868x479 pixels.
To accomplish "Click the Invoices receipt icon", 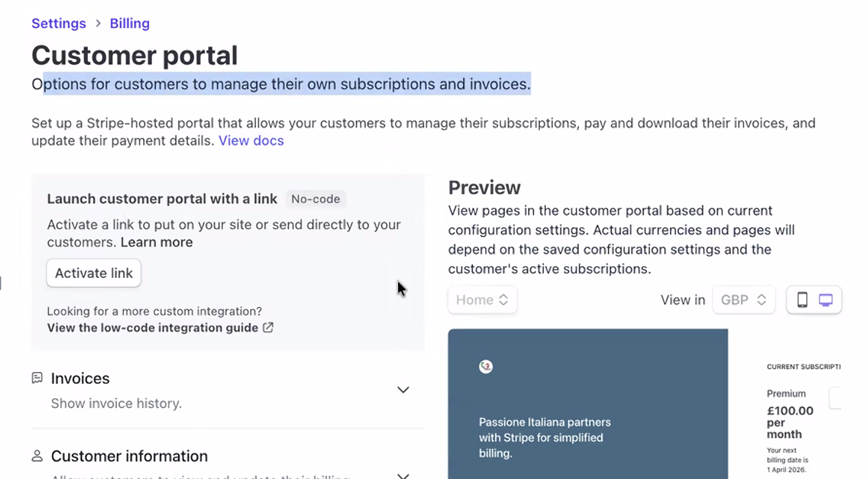I will click(37, 378).
